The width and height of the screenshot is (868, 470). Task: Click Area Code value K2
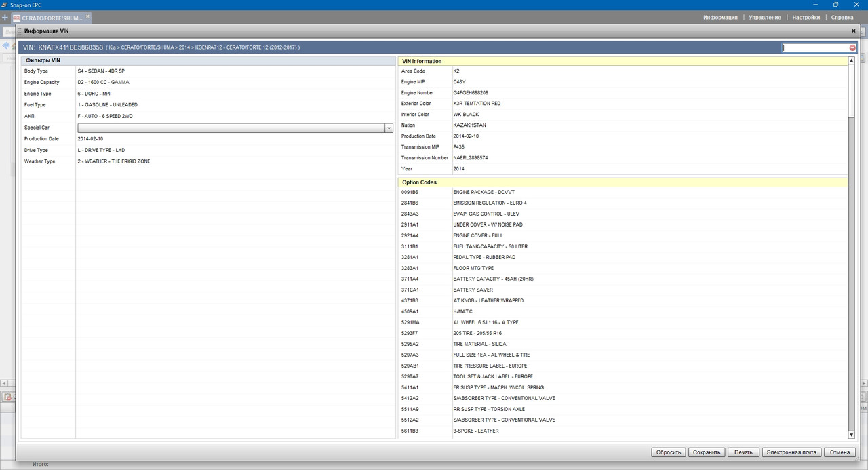pyautogui.click(x=456, y=71)
